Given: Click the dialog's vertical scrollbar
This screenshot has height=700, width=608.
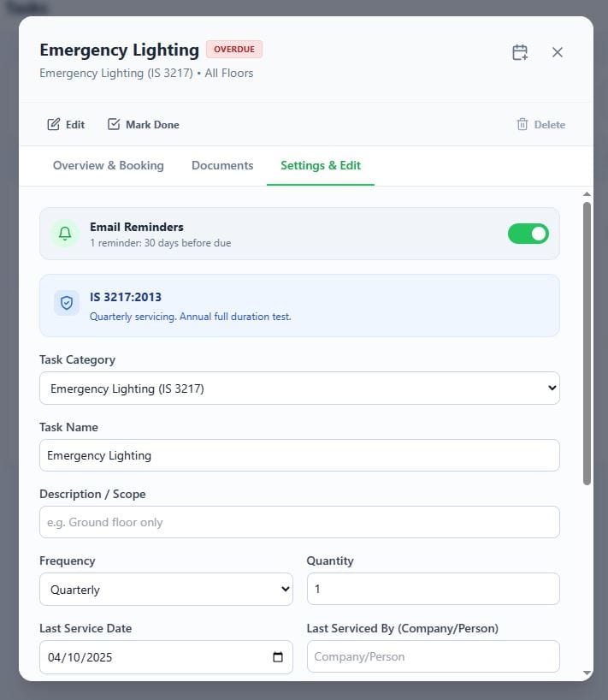Looking at the screenshot, I should [x=587, y=342].
